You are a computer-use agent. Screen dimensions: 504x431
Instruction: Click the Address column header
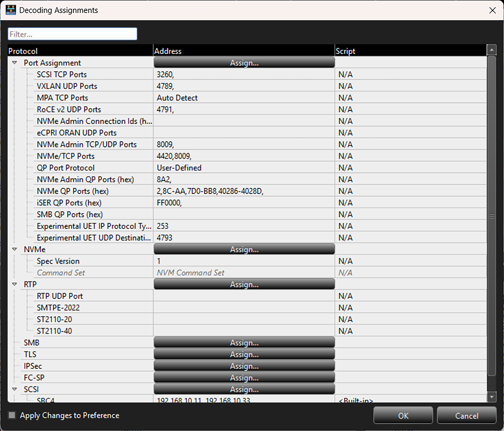244,51
